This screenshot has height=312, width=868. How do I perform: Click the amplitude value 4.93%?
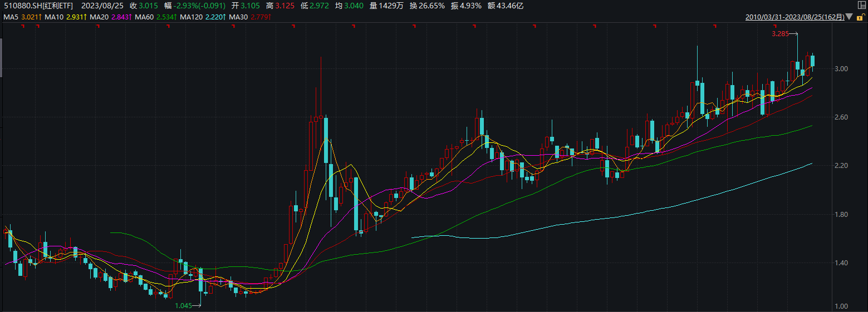[x=470, y=6]
